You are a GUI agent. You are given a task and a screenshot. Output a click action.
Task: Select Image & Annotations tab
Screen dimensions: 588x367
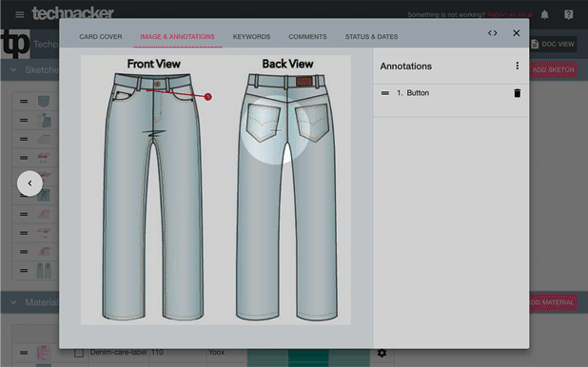coord(177,37)
